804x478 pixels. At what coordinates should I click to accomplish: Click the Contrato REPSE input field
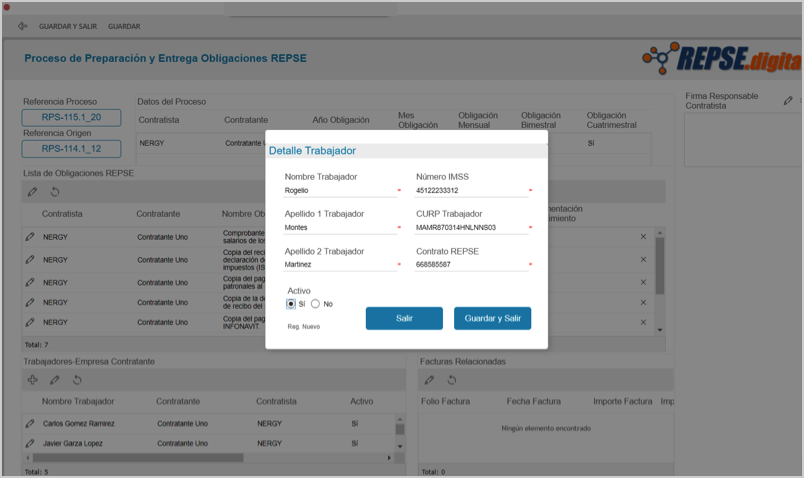(x=471, y=265)
